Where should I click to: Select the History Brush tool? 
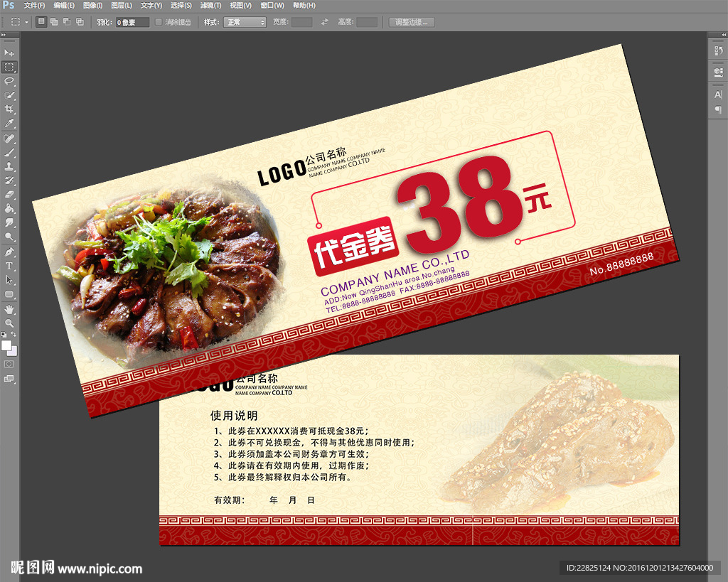pyautogui.click(x=9, y=180)
